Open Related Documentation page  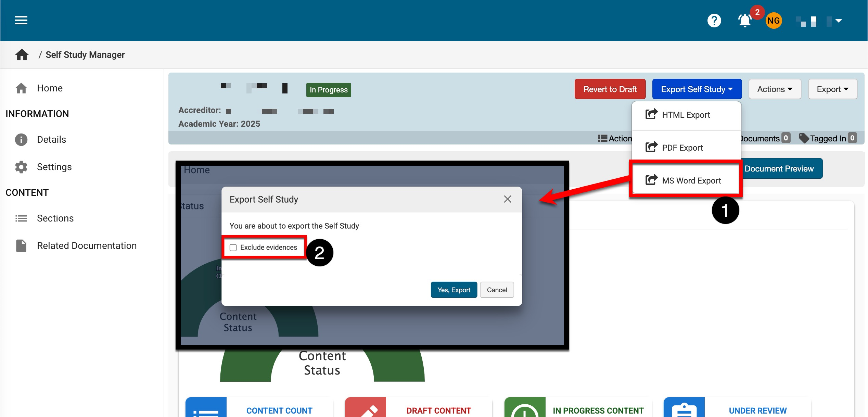click(x=87, y=246)
